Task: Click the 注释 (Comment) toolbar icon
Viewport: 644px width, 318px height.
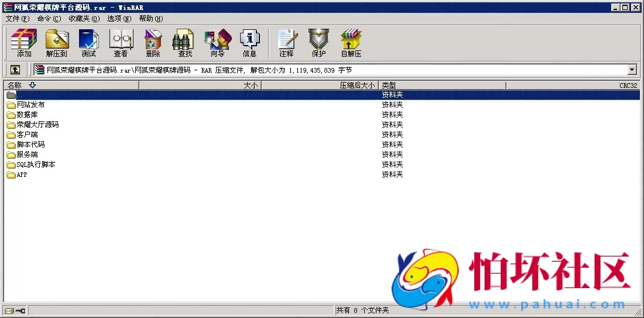Action: pyautogui.click(x=286, y=42)
